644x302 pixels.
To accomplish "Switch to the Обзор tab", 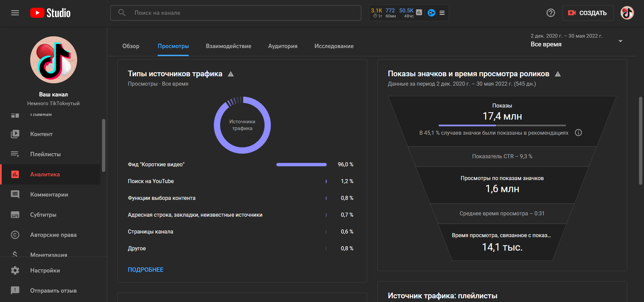I will (x=131, y=46).
